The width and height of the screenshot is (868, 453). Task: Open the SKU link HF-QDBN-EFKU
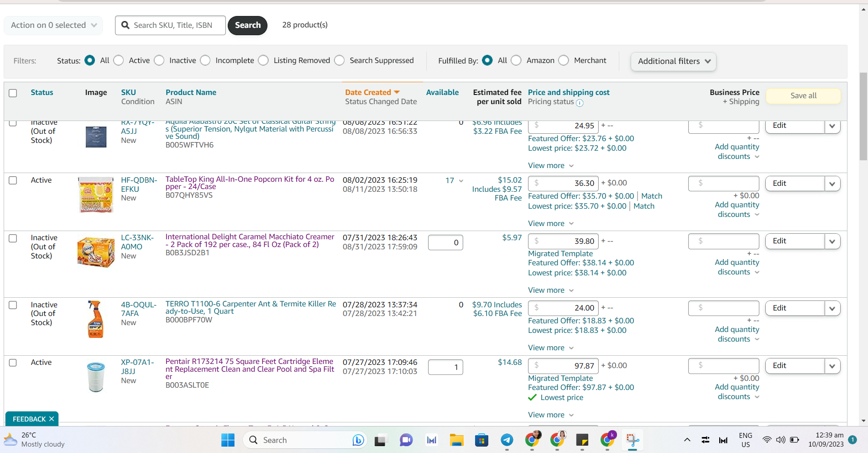pyautogui.click(x=139, y=184)
